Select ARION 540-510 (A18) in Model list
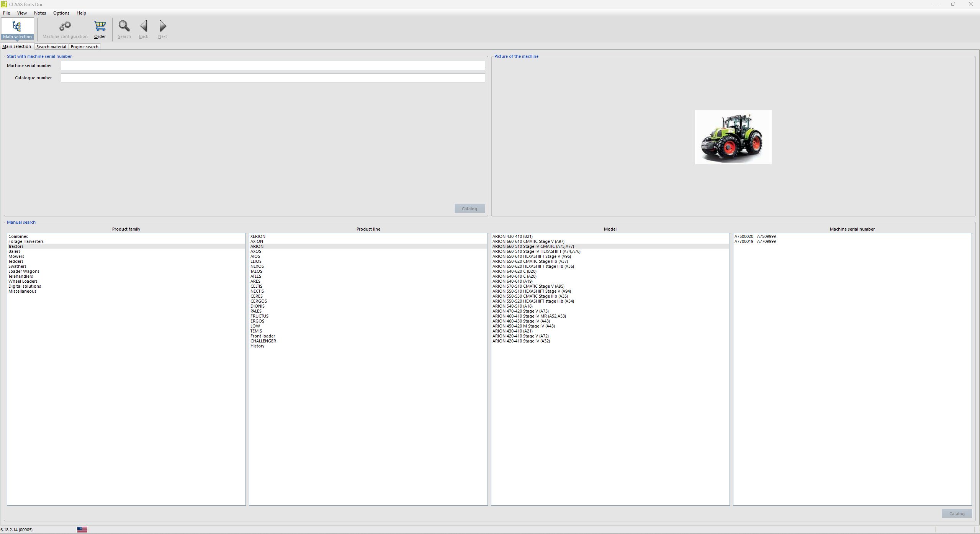 click(x=512, y=306)
